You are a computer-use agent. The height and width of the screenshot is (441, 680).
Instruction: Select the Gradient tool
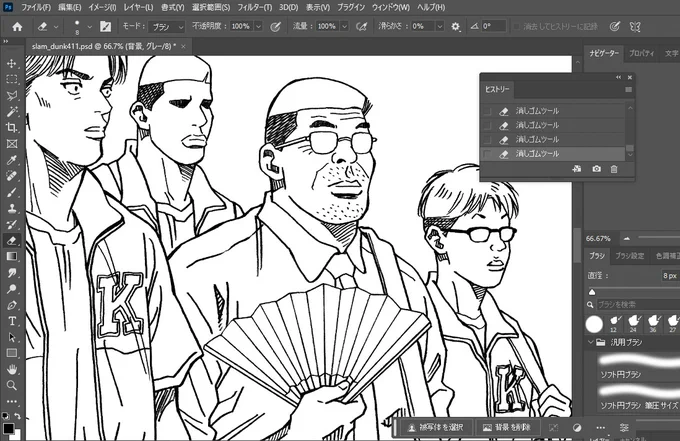click(12, 256)
